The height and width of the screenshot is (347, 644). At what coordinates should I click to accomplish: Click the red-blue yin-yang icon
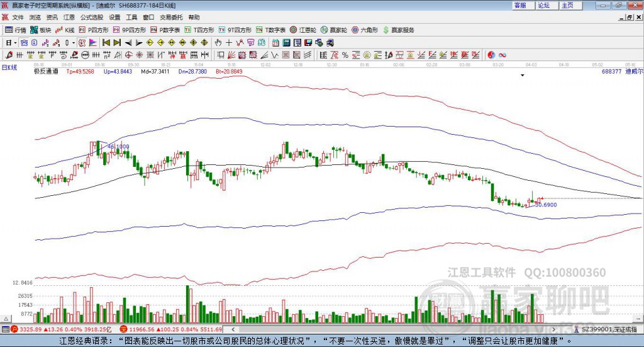pyautogui.click(x=491, y=55)
